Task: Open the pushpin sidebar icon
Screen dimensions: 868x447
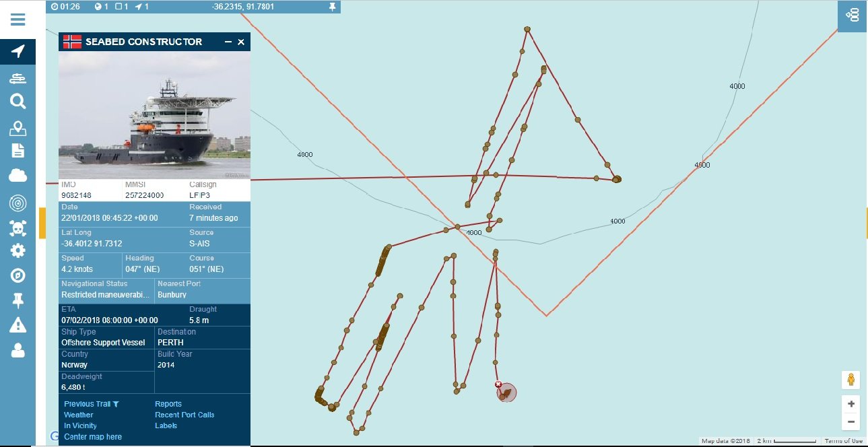Action: pyautogui.click(x=18, y=301)
